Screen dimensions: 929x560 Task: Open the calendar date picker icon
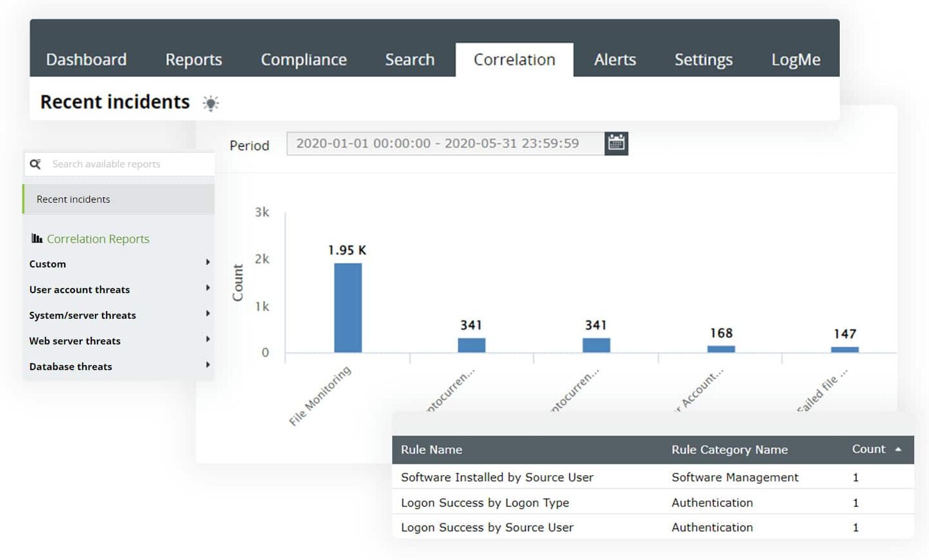[616, 143]
